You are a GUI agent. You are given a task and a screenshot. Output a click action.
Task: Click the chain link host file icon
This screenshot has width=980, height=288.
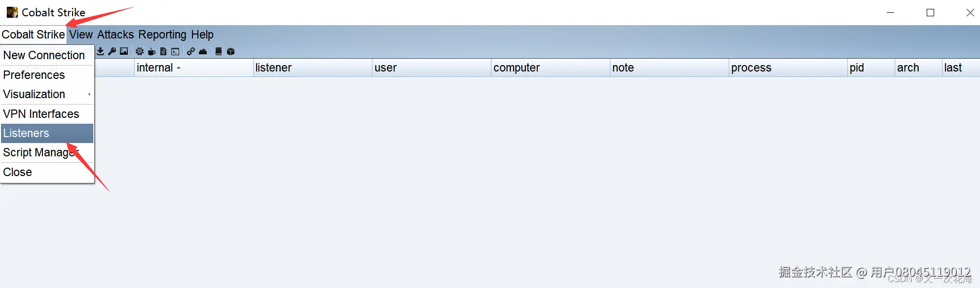pos(191,51)
